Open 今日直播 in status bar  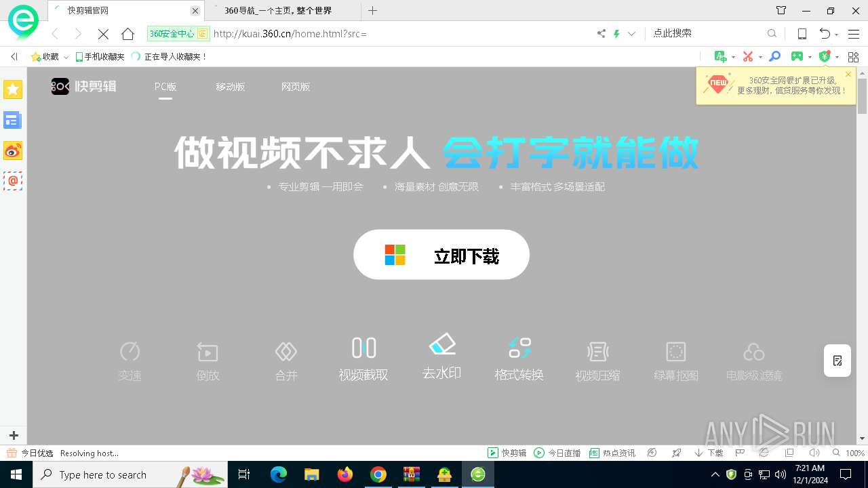click(x=557, y=453)
